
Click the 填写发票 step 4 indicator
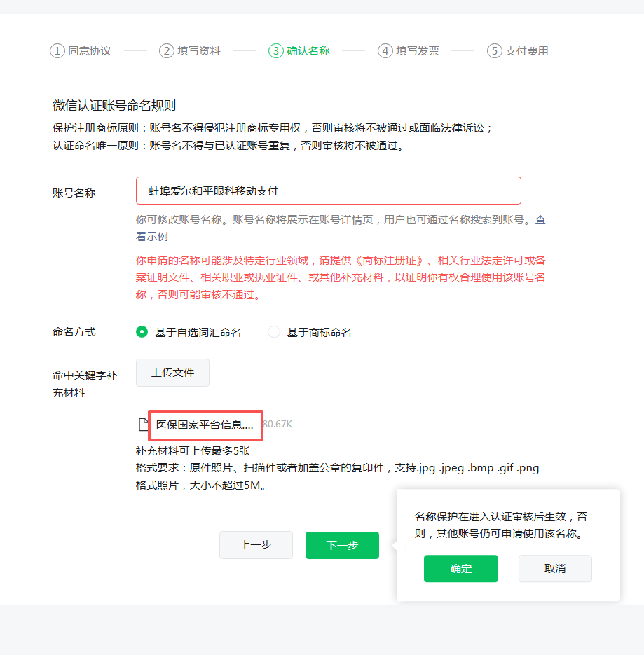pyautogui.click(x=409, y=51)
